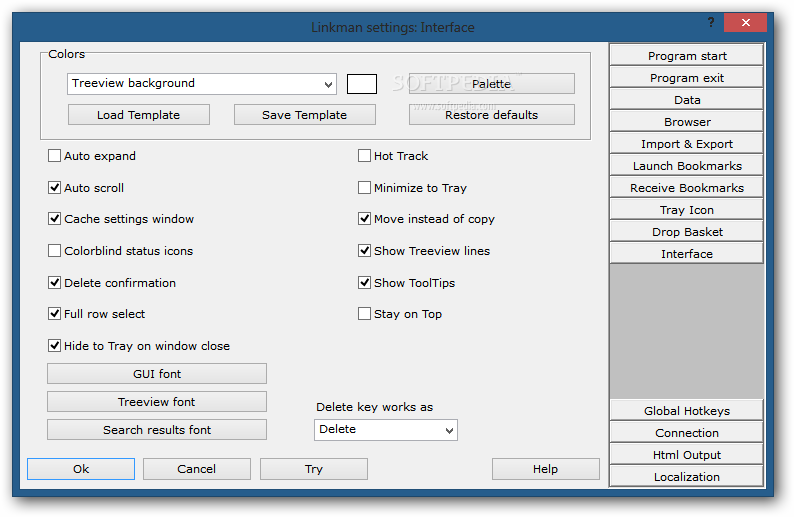Click Load Template button
The image size is (794, 517).
(138, 114)
